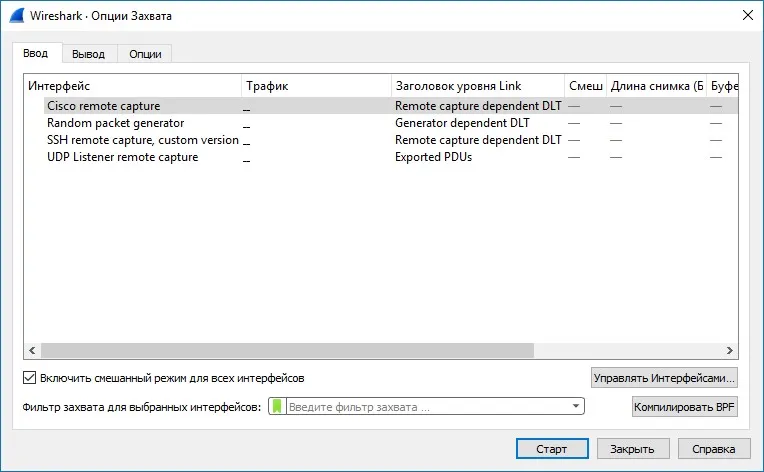Screen dimensions: 764x472
Task: Click the Wireshark shark fin icon
Action: click(x=17, y=16)
